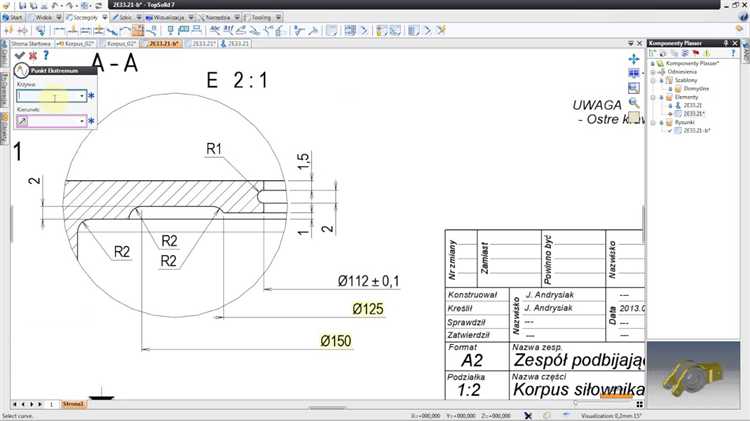Pin the Komponenty Plasser panel

(x=726, y=43)
